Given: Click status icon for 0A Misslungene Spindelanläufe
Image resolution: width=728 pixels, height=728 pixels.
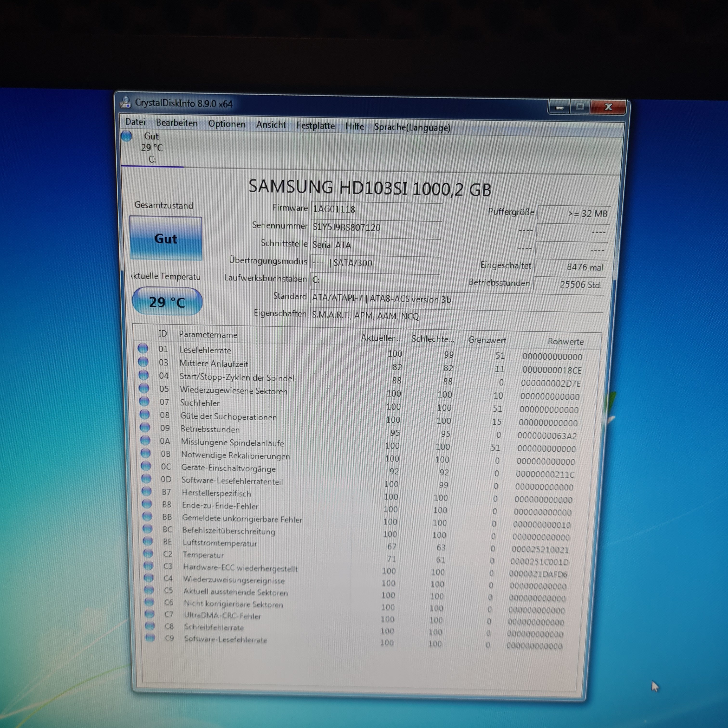Looking at the screenshot, I should pyautogui.click(x=145, y=440).
